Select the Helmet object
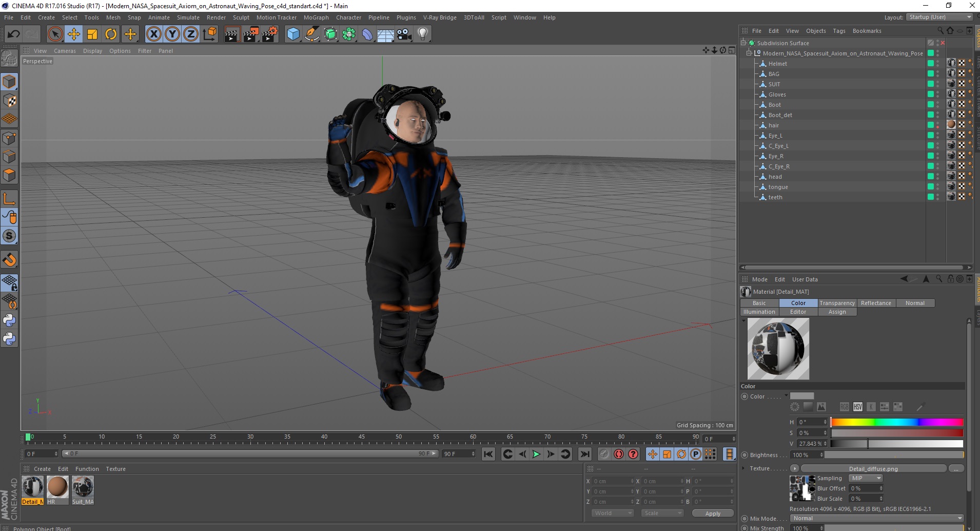 [x=777, y=64]
